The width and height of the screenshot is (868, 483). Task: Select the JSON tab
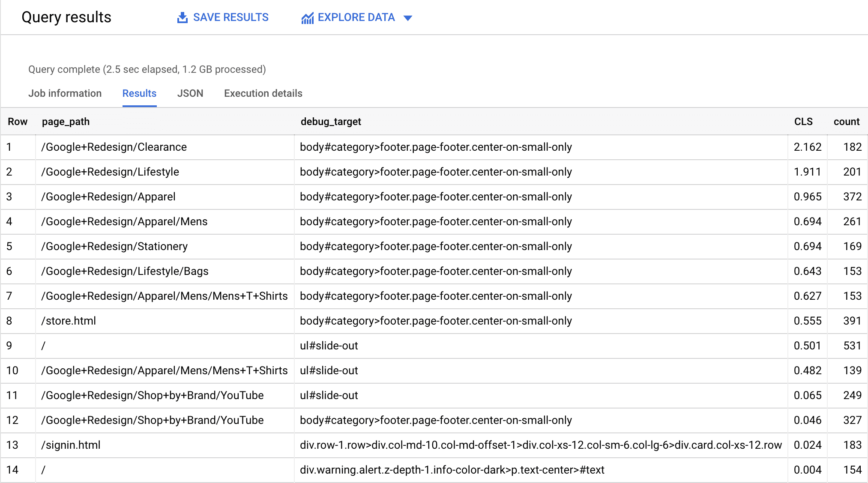[189, 93]
